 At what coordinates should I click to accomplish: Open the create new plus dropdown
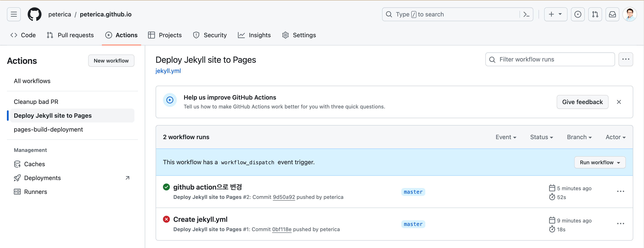tap(555, 14)
